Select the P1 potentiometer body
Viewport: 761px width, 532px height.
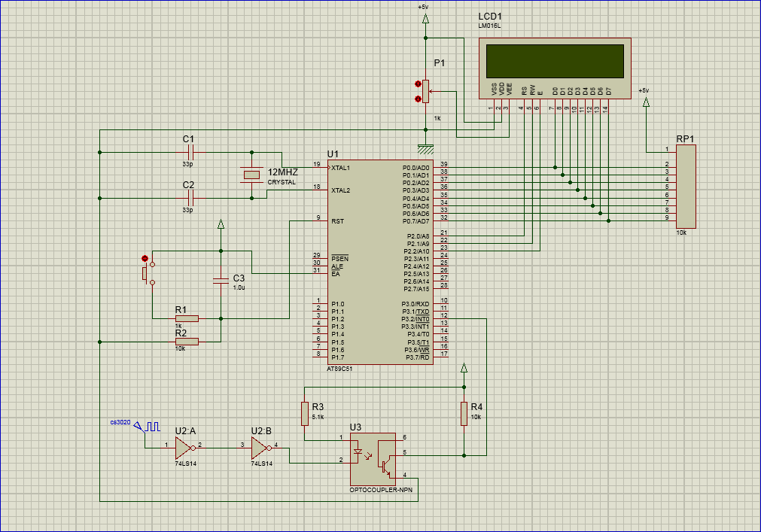click(x=425, y=91)
